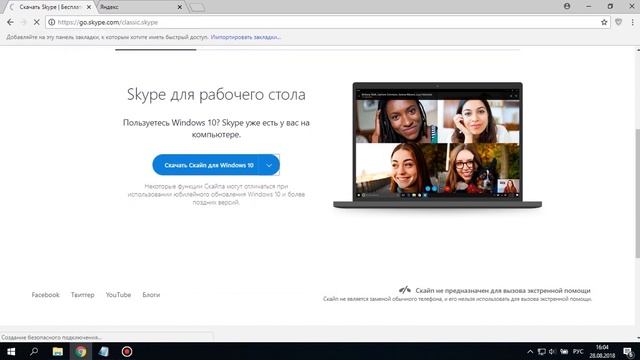Open the Твиттер footer link

coord(82,295)
